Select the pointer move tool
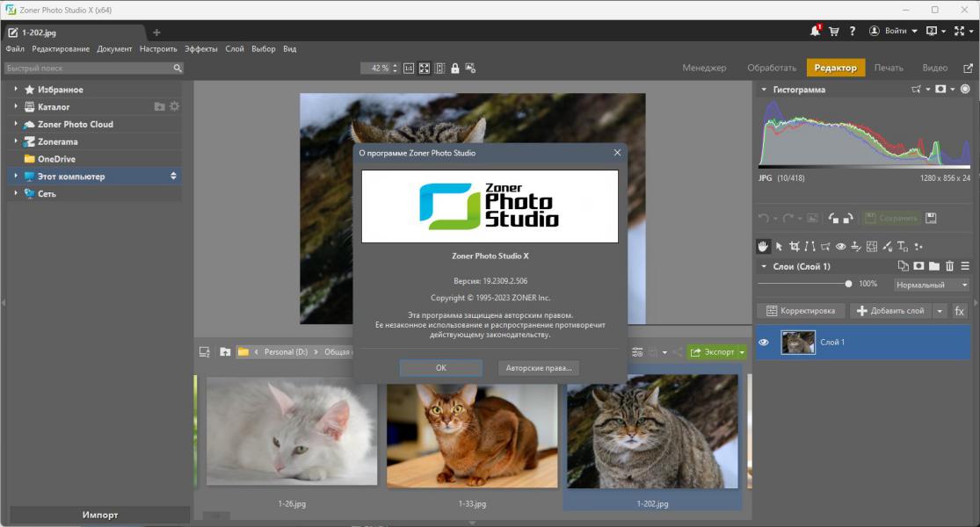 779,247
